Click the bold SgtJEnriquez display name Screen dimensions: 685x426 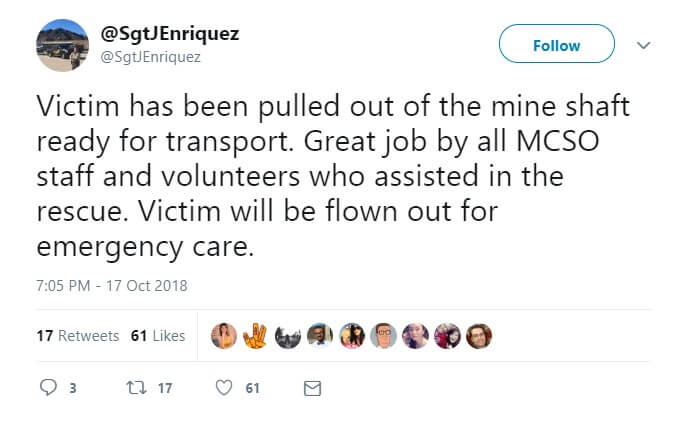coord(169,34)
